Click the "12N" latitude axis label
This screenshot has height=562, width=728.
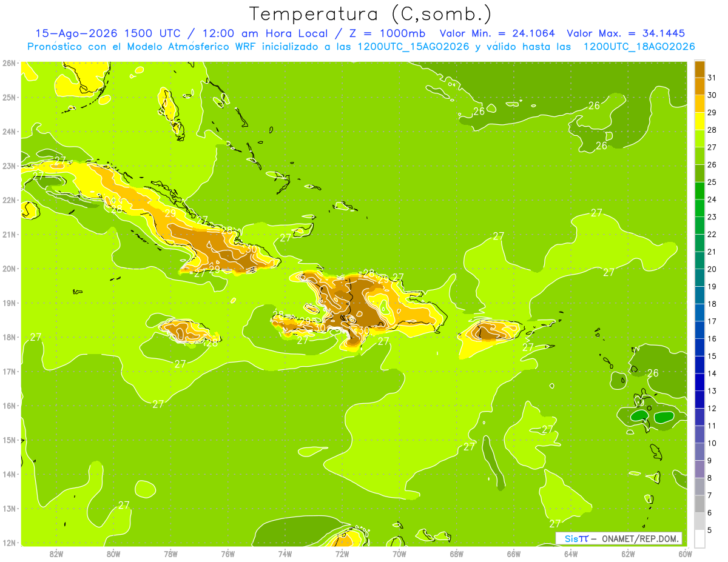tap(9, 543)
